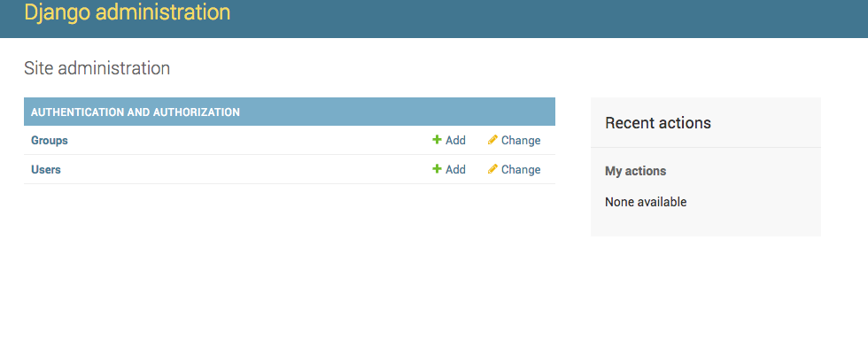Click the yellow pencil icon in Groups row
Viewport: 868px width, 340px height.
pyautogui.click(x=492, y=140)
